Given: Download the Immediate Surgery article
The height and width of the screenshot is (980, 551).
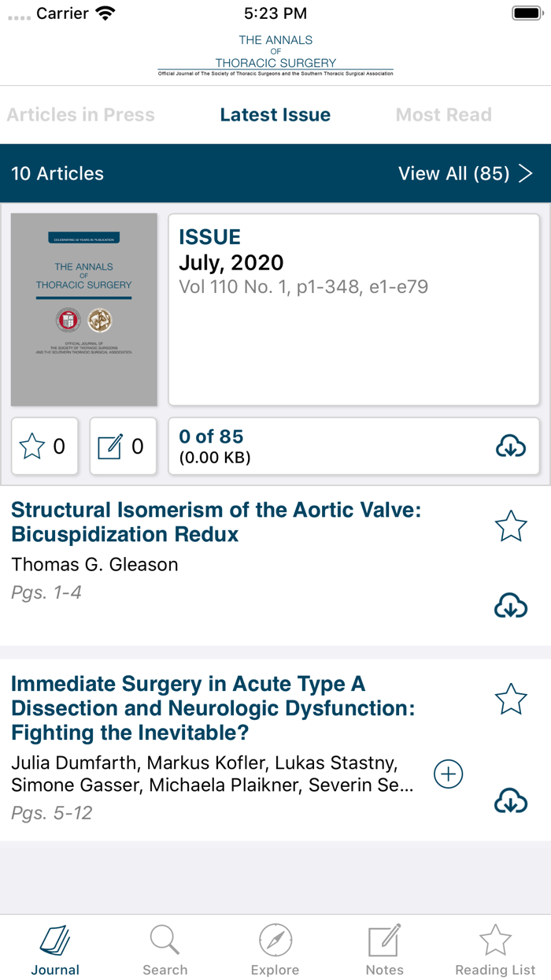Looking at the screenshot, I should [511, 800].
